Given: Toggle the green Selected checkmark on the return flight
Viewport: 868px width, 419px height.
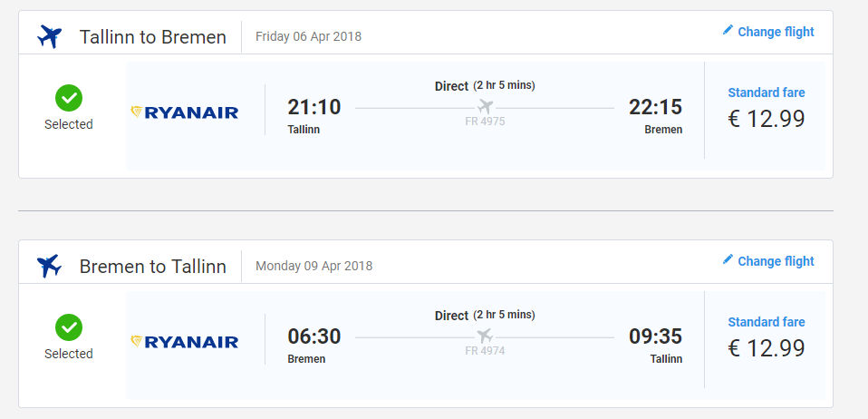Looking at the screenshot, I should pyautogui.click(x=69, y=327).
